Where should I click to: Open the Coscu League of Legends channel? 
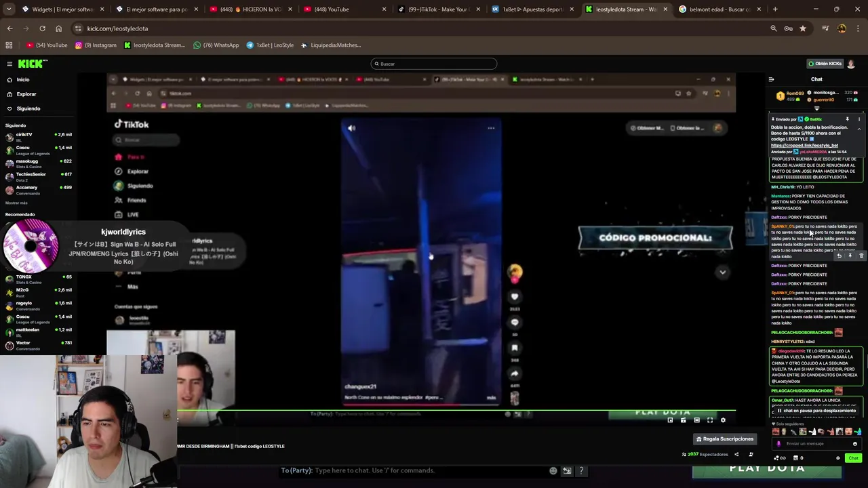pyautogui.click(x=39, y=149)
